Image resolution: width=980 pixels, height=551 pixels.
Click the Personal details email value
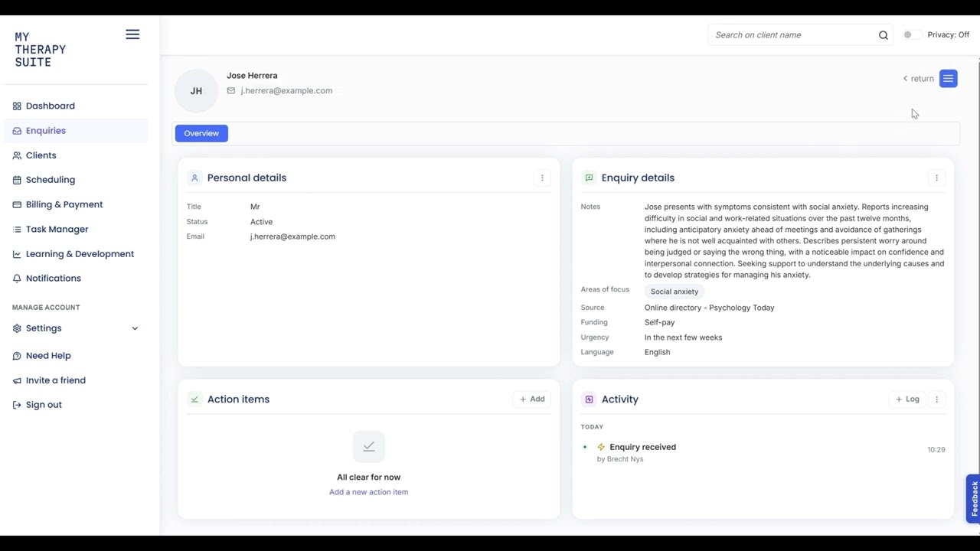292,236
